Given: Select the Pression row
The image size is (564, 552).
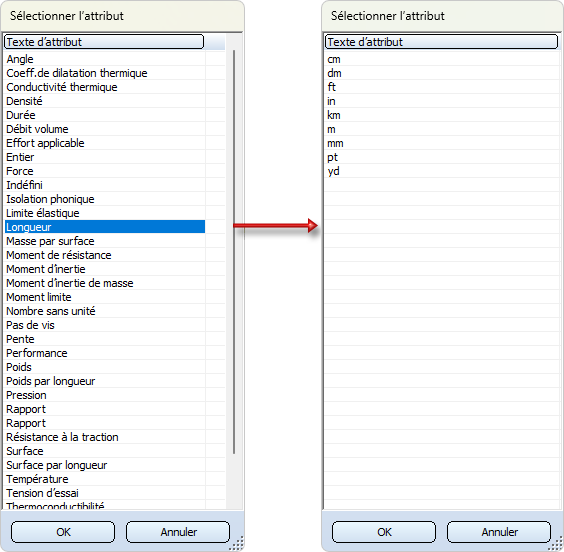Looking at the screenshot, I should coord(105,395).
